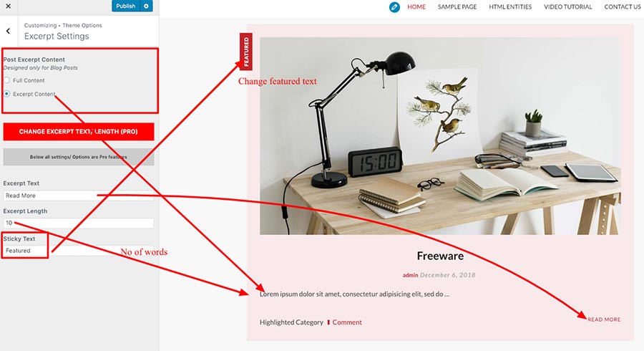Screen dimensions: 644x351
Task: Click the red FEATURED ribbon badge
Action: click(245, 52)
